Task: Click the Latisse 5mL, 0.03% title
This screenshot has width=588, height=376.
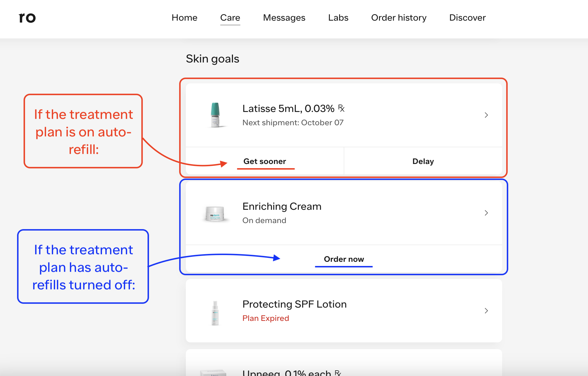Action: pos(288,108)
